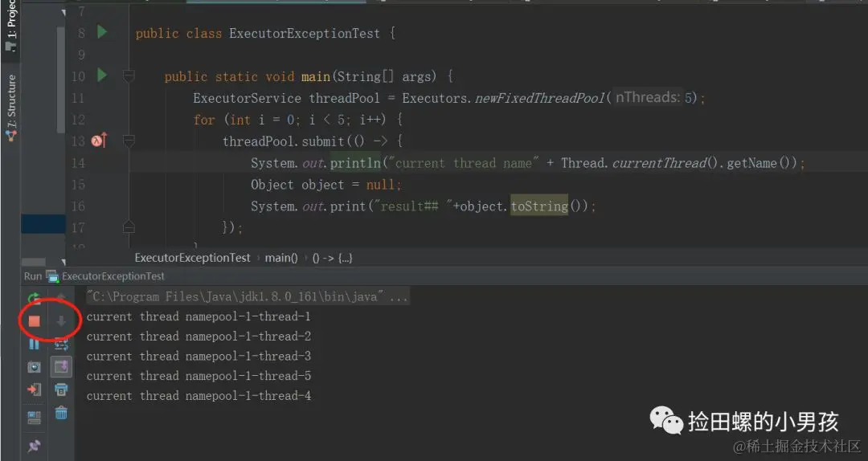The image size is (868, 461).
Task: Open the Project tool window tab
Action: coord(11,25)
